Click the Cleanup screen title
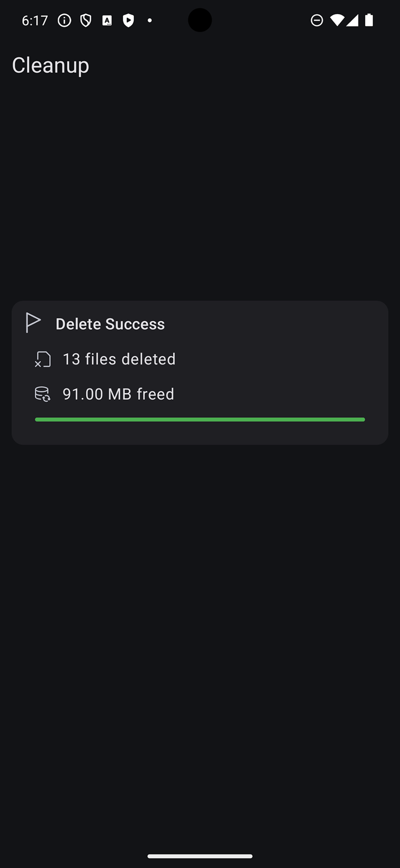The image size is (400, 868). pos(50,65)
